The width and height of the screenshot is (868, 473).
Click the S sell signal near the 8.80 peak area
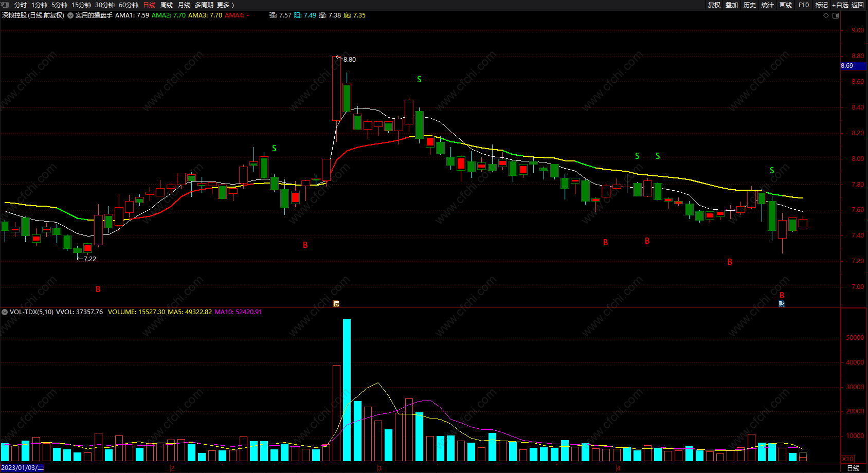[x=419, y=79]
